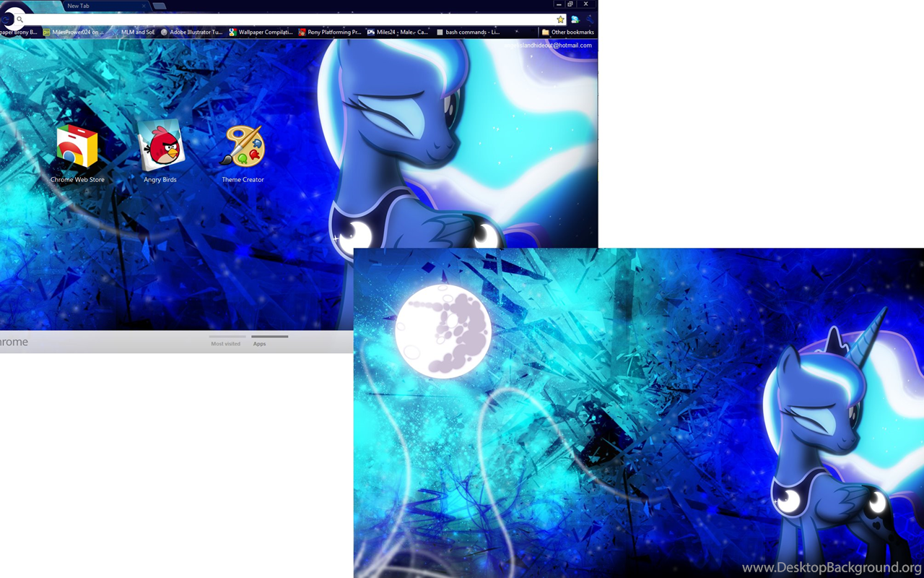
Task: Open the MilesProwero24 bookmark
Action: (73, 32)
